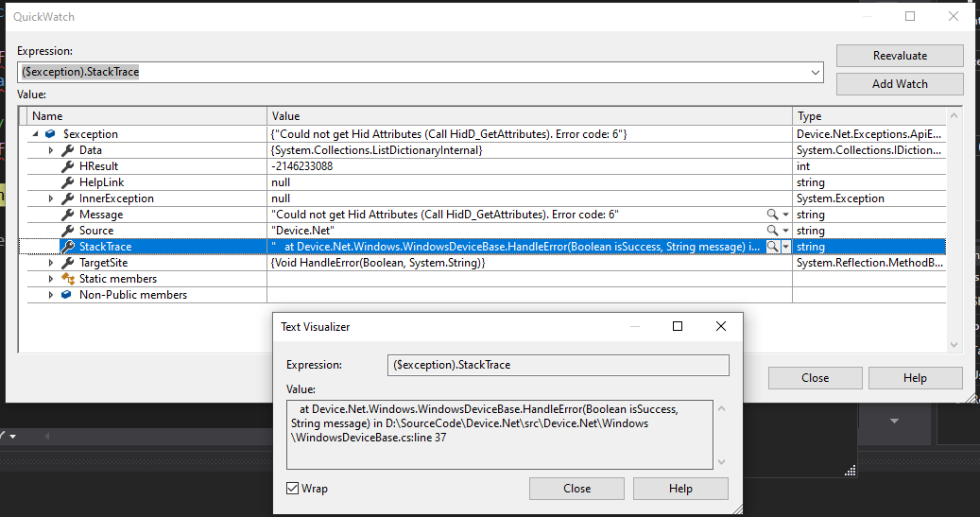Click the Source value "Device.Net"
The width and height of the screenshot is (980, 517).
pos(302,231)
